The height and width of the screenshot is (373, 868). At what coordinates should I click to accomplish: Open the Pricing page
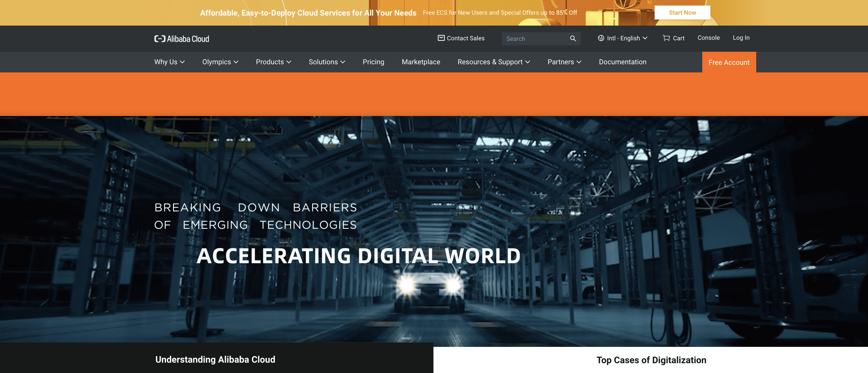(373, 62)
